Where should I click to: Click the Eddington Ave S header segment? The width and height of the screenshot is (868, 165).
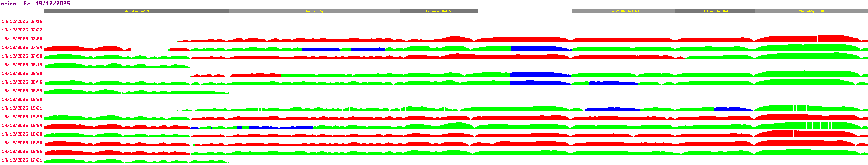438,11
